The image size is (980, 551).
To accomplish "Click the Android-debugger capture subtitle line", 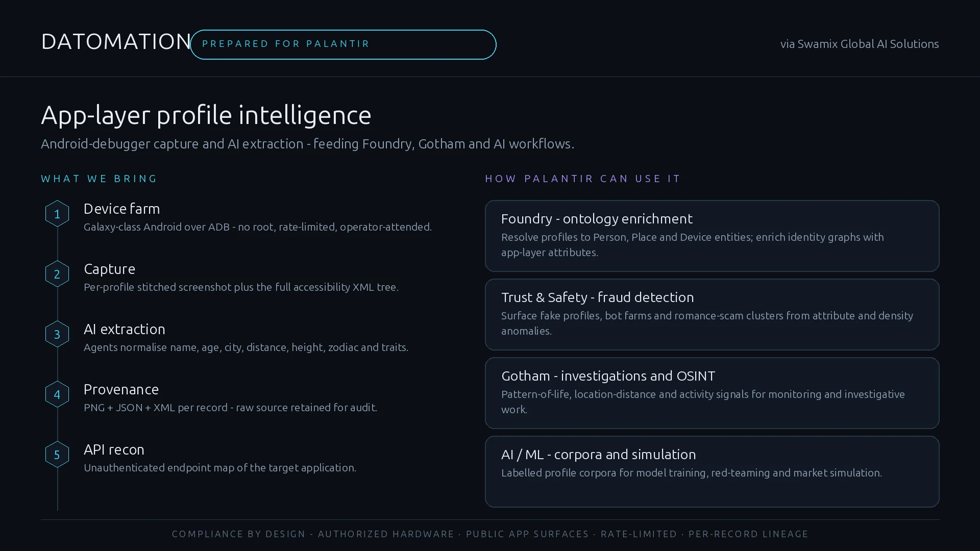I will click(x=307, y=144).
